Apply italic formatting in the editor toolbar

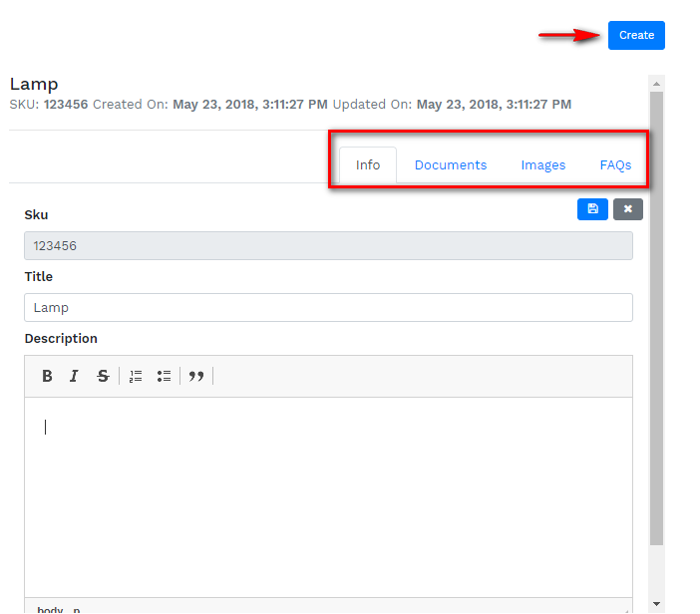74,376
